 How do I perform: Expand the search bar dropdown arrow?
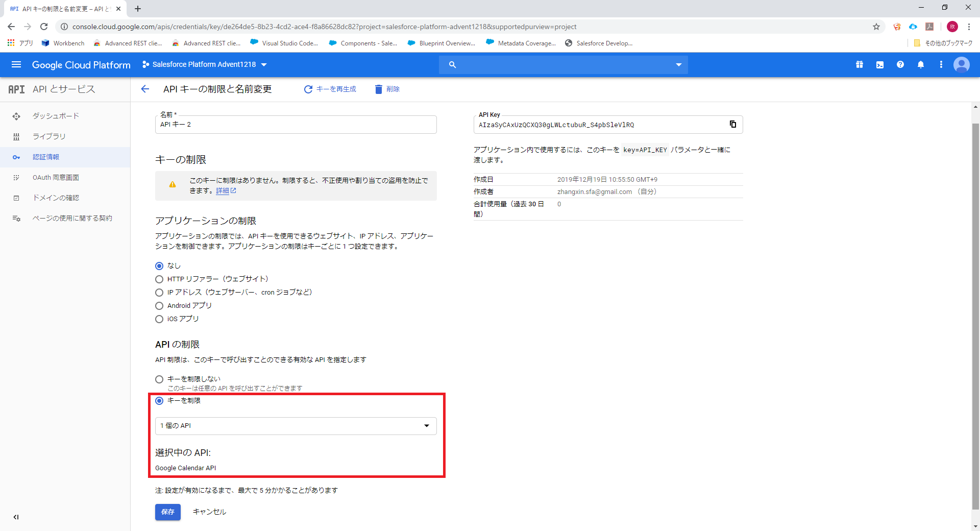tap(679, 65)
